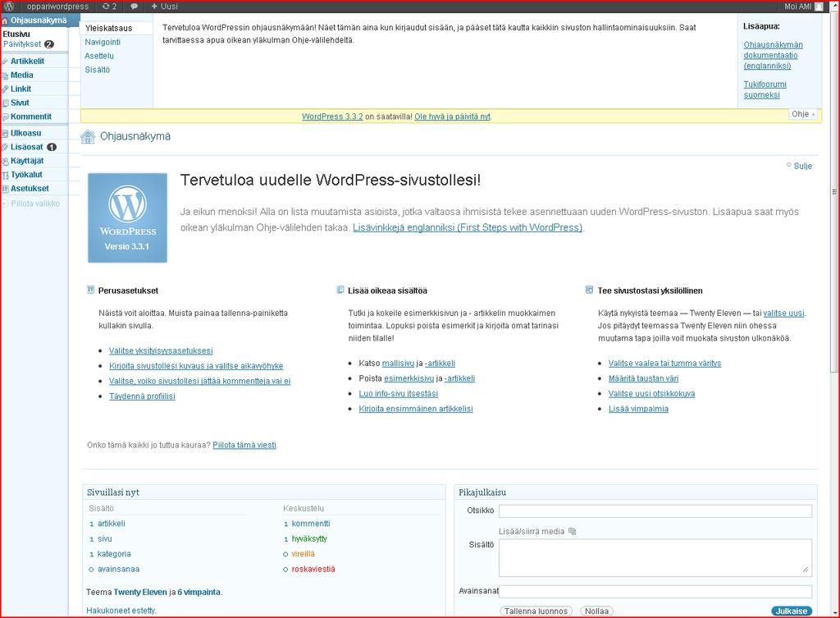Image resolution: width=840 pixels, height=618 pixels.
Task: Click the Julkaise publish button
Action: coord(792,611)
